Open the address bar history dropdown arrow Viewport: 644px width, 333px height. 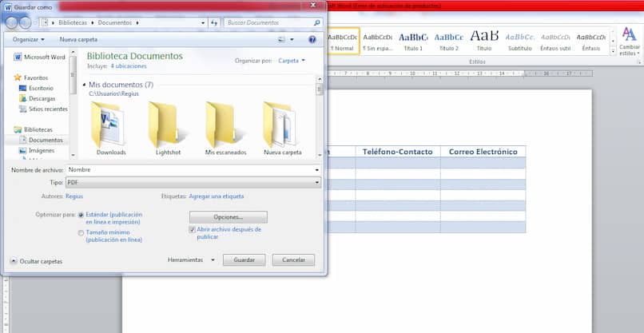coord(203,23)
